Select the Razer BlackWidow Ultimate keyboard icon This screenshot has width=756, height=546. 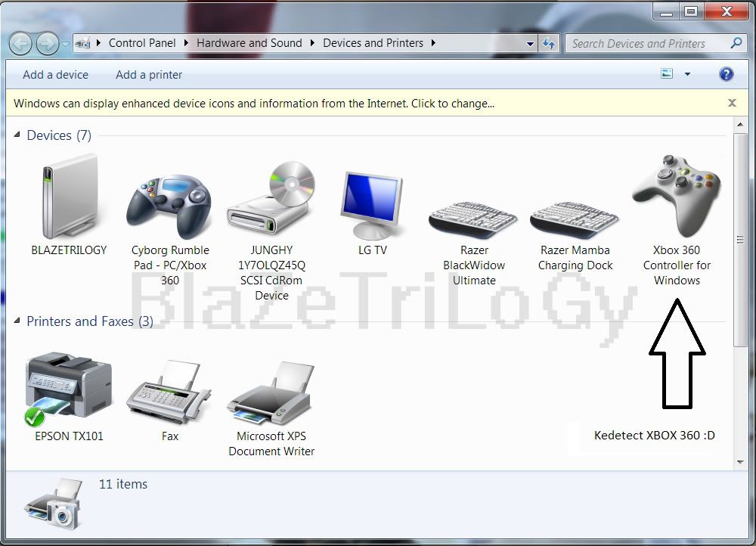tap(473, 220)
